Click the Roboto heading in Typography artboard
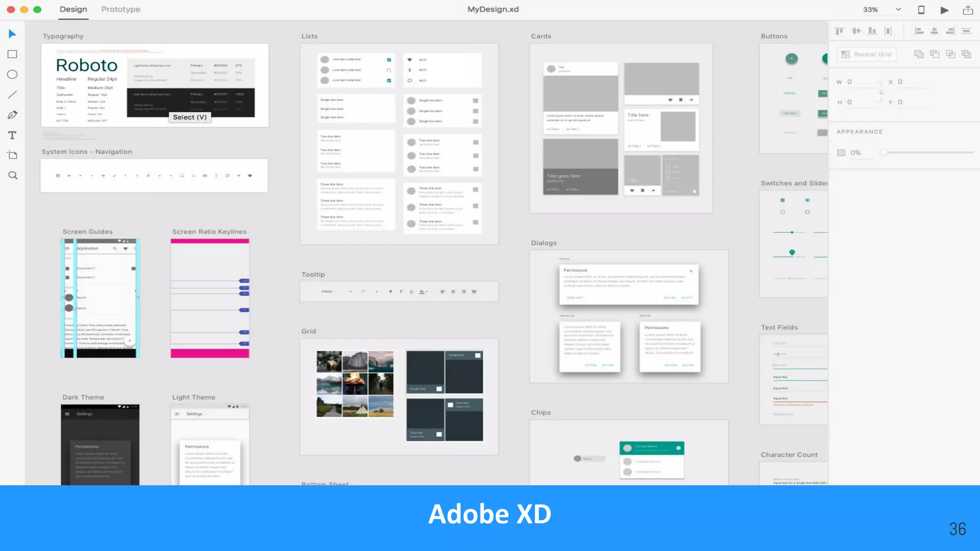This screenshot has height=551, width=980. click(x=87, y=65)
